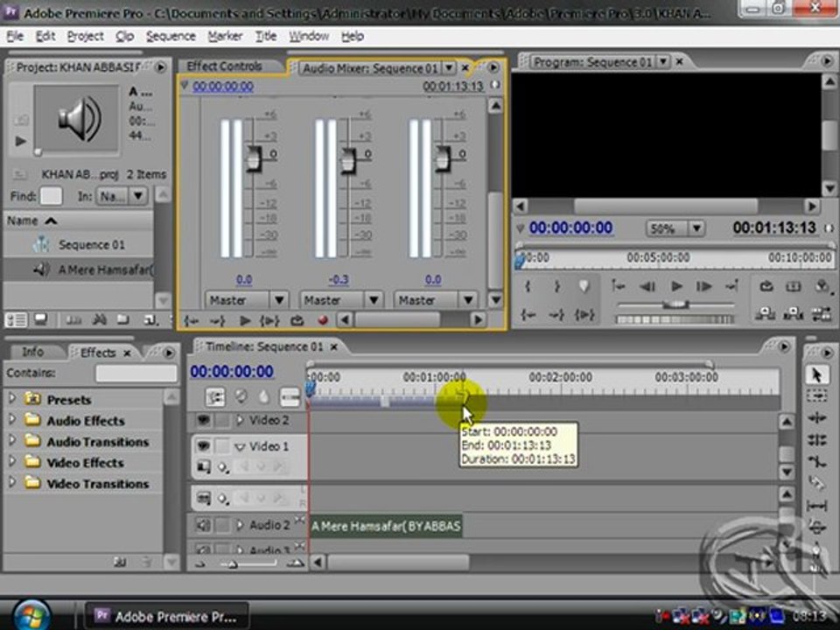This screenshot has height=630, width=840.
Task: Click the Windows Start button
Action: 31,616
